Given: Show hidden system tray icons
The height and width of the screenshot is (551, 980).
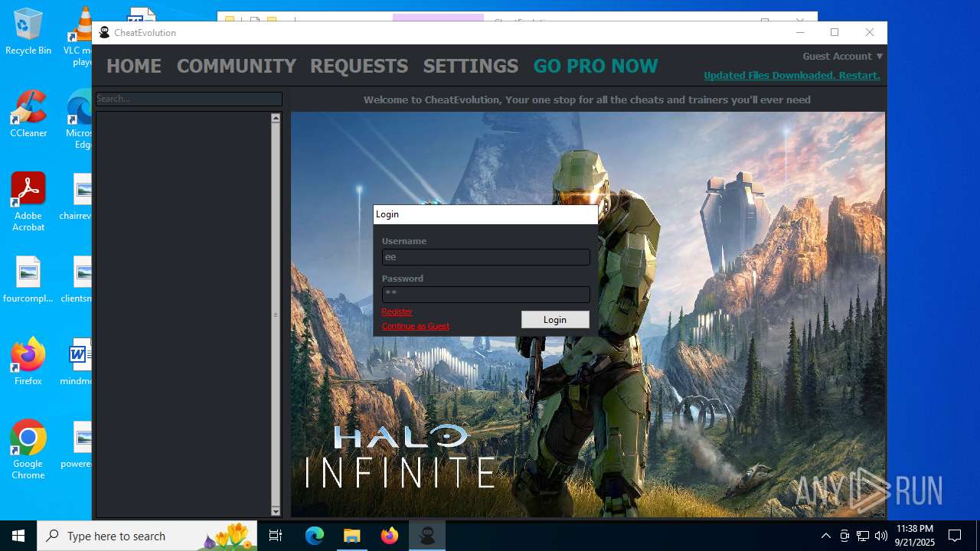Looking at the screenshot, I should [825, 536].
